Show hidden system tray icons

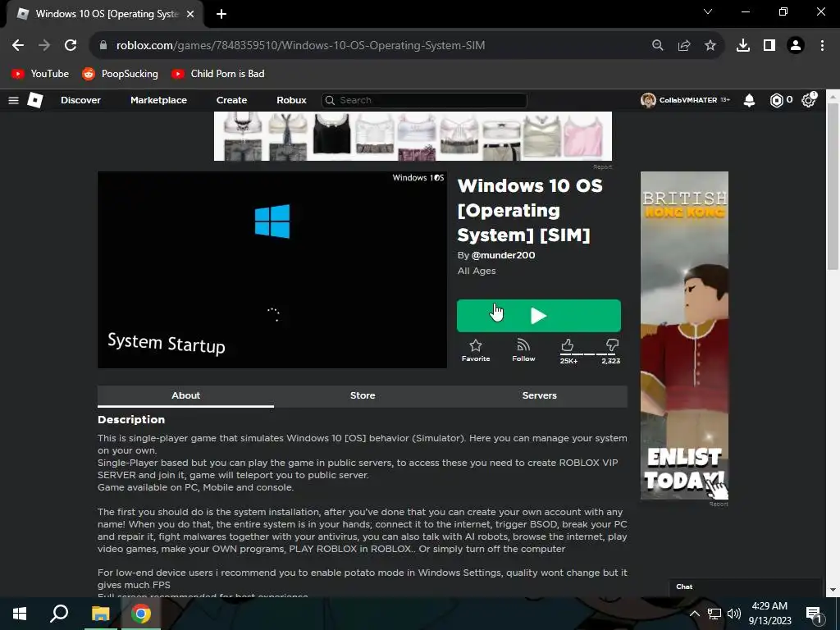click(694, 614)
